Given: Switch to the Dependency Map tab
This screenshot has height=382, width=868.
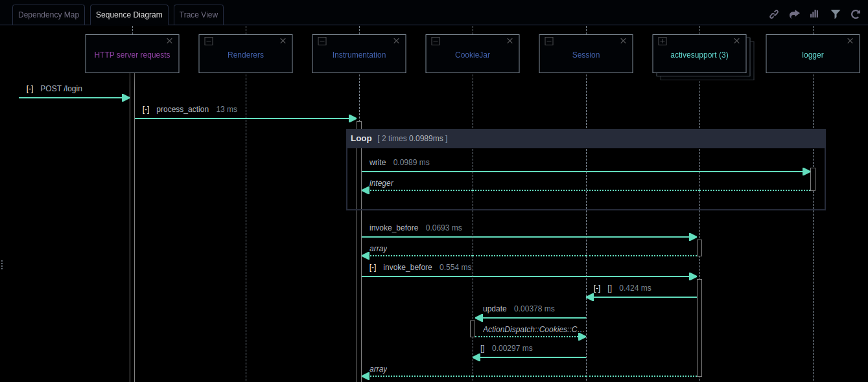Looking at the screenshot, I should click(x=49, y=14).
